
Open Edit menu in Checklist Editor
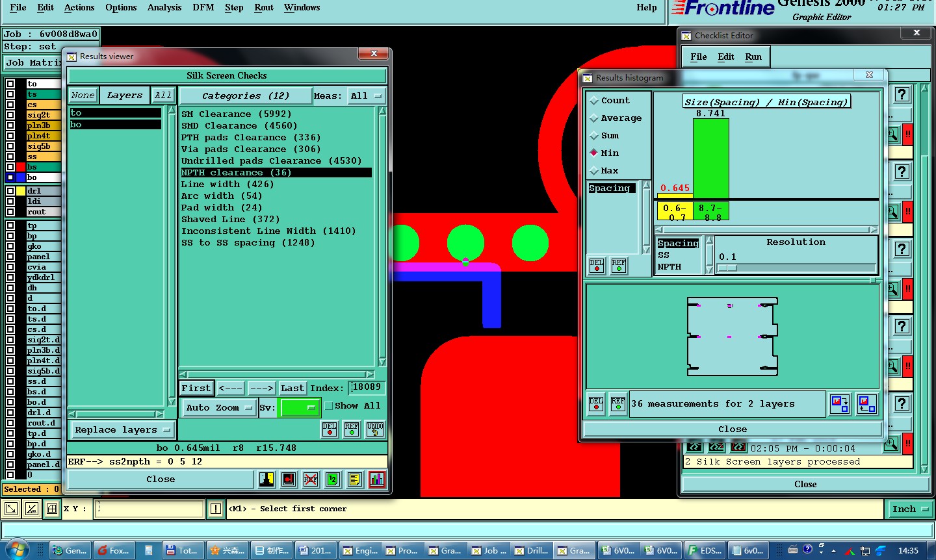pos(726,57)
